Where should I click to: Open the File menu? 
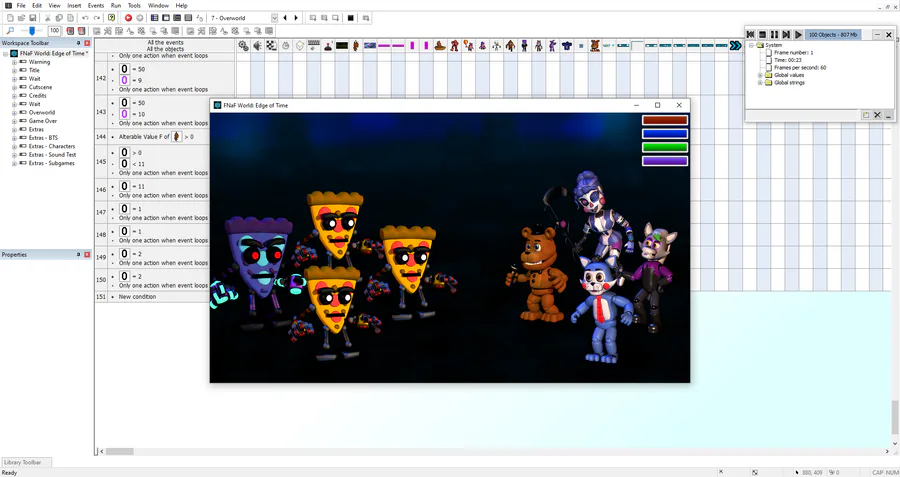21,6
